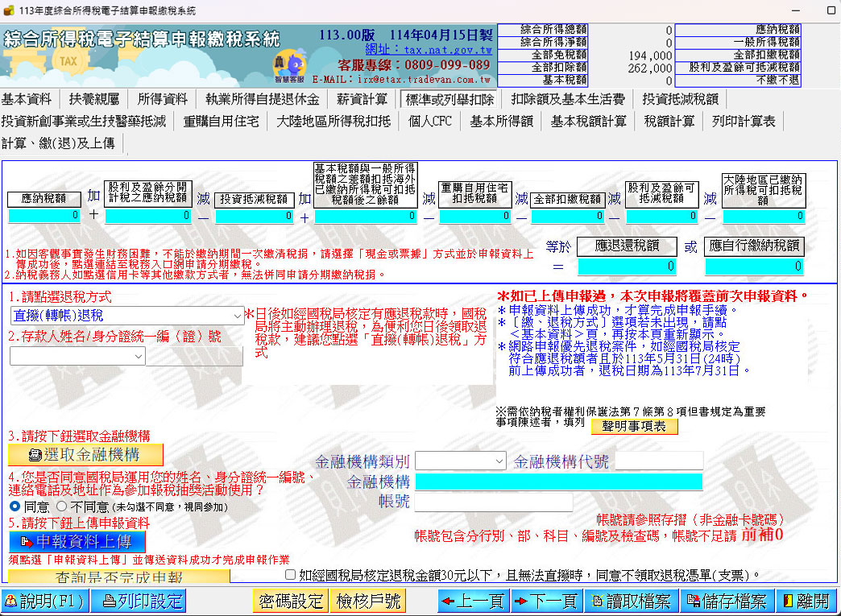841x616 pixels.
Task: Click the 應自行繳納稅額 value field
Action: (x=753, y=267)
